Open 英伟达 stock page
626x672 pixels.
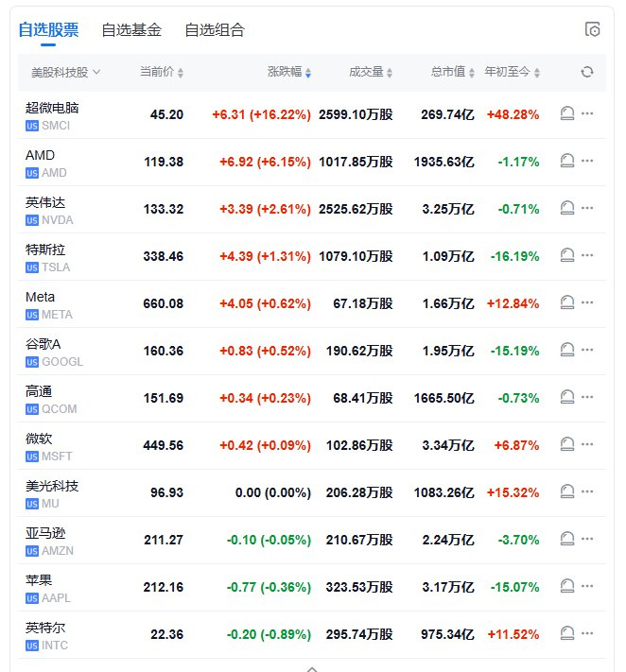click(x=45, y=202)
